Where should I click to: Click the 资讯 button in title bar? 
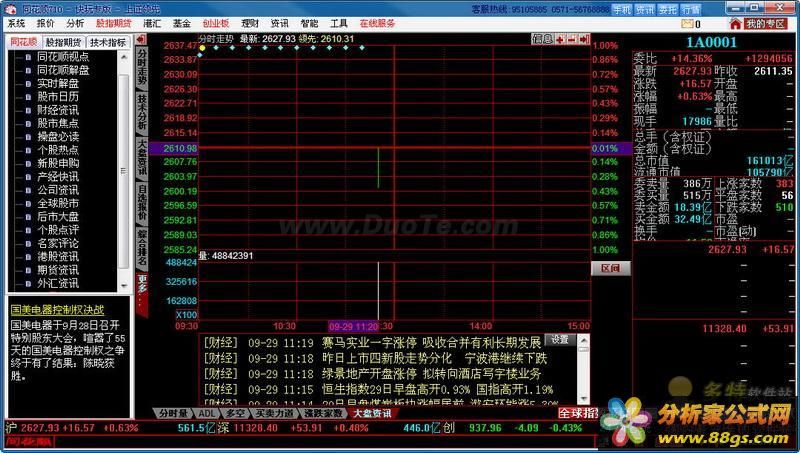click(x=644, y=10)
